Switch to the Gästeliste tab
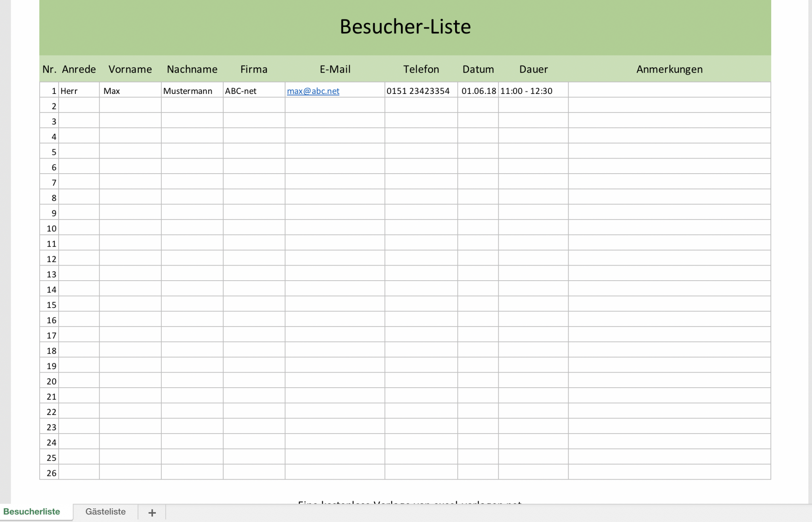Screen dimensions: 812x522 105,512
